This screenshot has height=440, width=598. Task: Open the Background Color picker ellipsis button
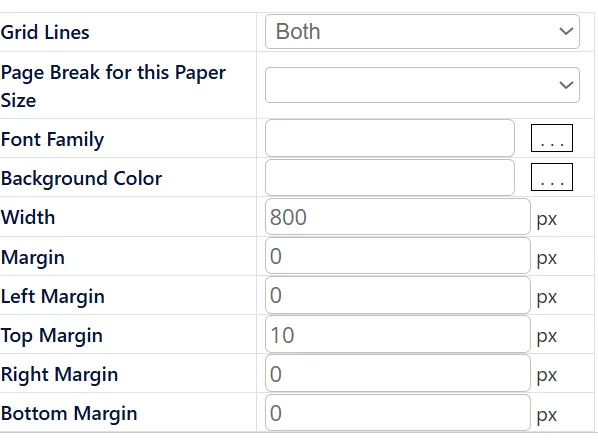pyautogui.click(x=552, y=177)
